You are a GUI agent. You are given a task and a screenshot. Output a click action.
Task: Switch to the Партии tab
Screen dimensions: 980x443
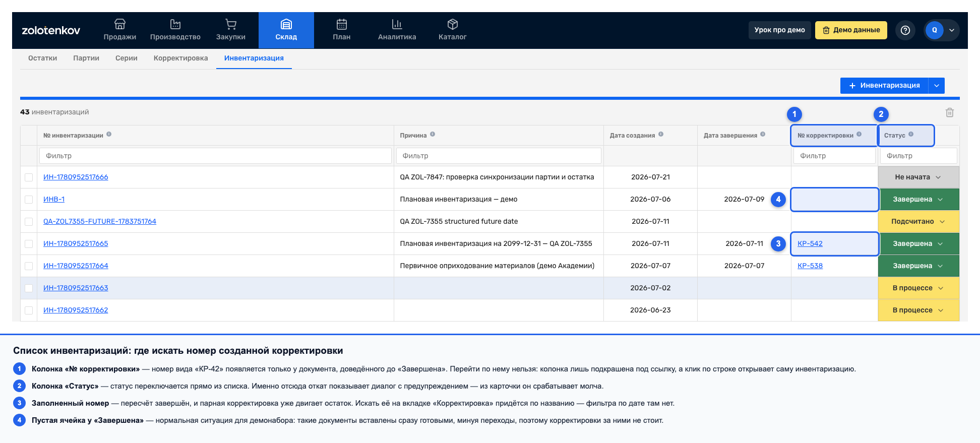point(86,58)
